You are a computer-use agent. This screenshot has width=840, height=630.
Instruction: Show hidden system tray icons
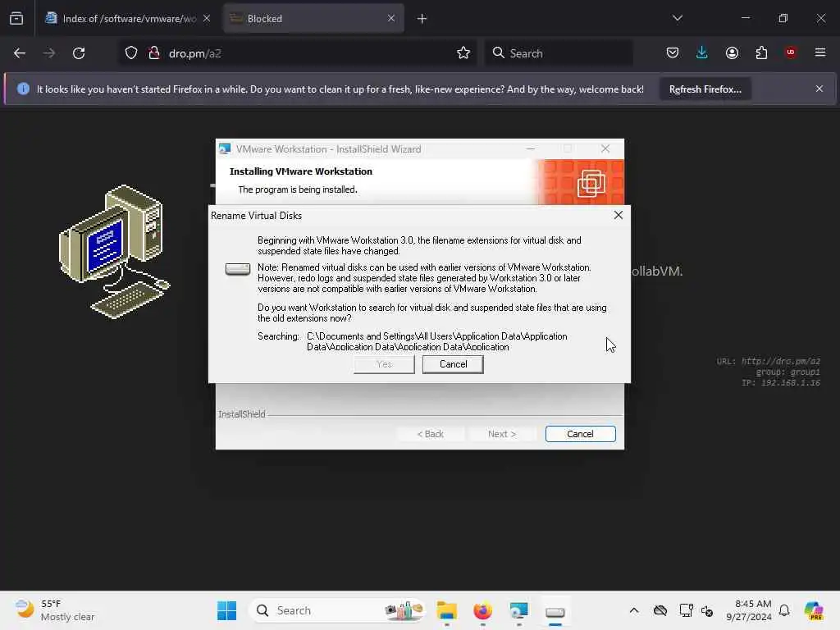[x=634, y=610]
